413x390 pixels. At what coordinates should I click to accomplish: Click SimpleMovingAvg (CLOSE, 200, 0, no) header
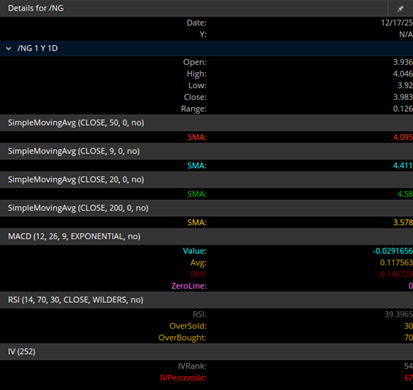click(78, 208)
